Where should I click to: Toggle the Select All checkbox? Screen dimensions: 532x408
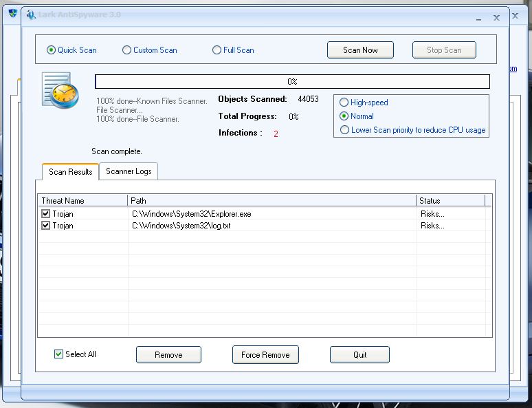[58, 354]
